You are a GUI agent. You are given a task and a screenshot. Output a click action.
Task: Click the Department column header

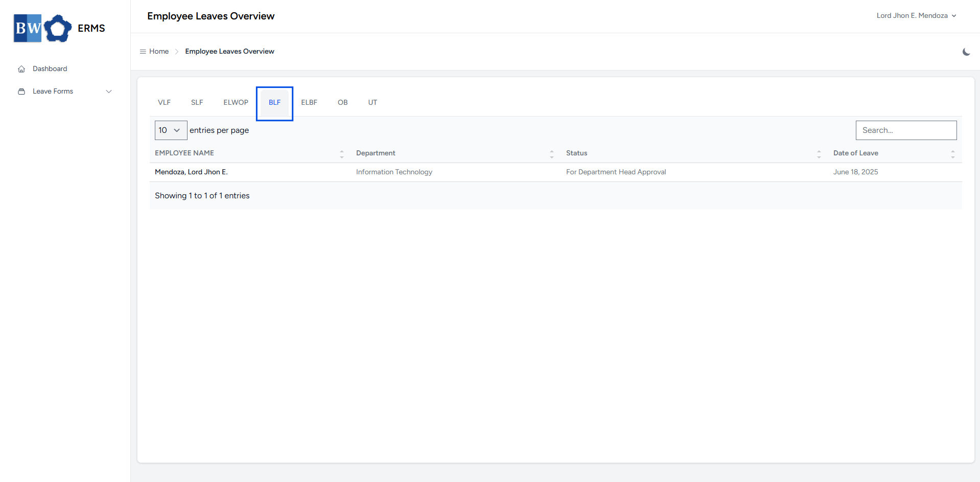[376, 153]
